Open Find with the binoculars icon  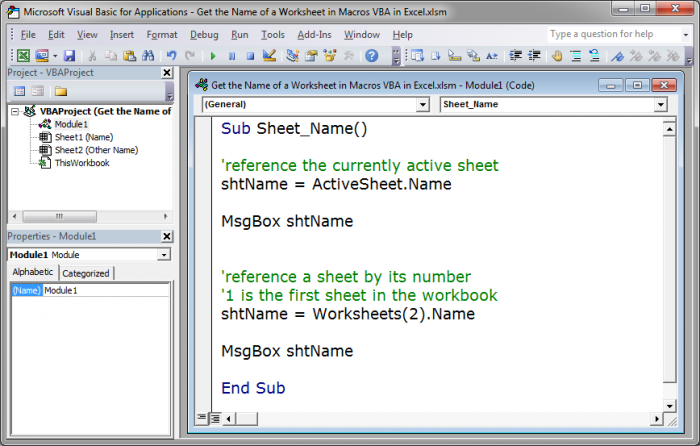pos(148,56)
